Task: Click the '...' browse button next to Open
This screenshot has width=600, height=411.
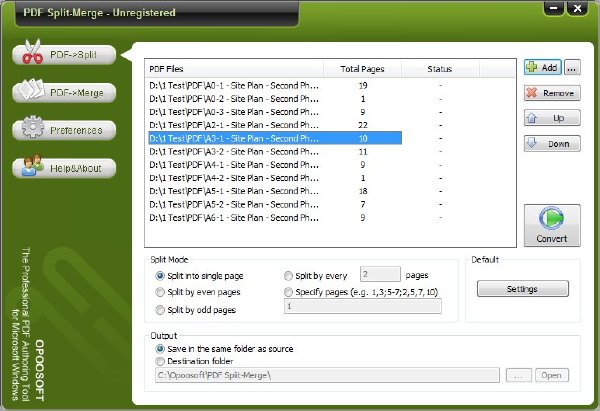Action: tap(518, 375)
